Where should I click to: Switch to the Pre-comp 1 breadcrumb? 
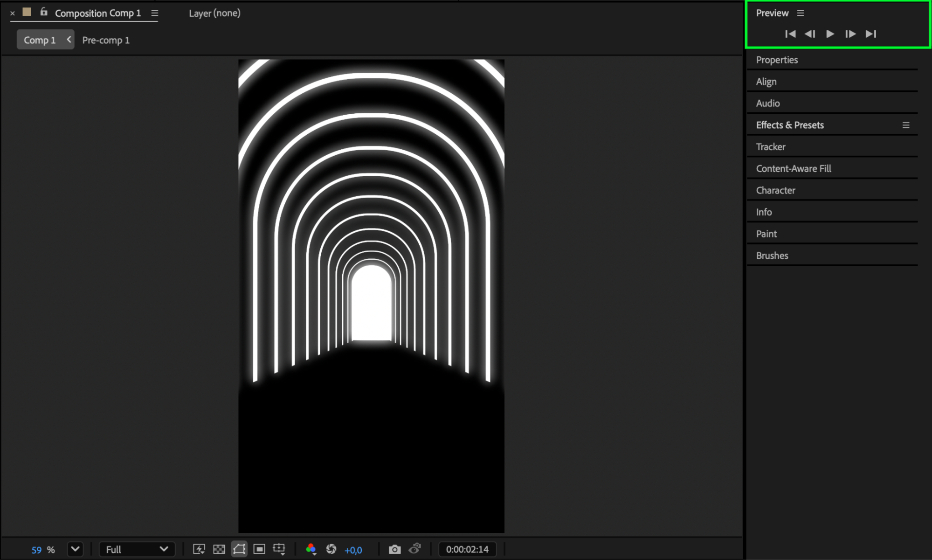(x=106, y=40)
